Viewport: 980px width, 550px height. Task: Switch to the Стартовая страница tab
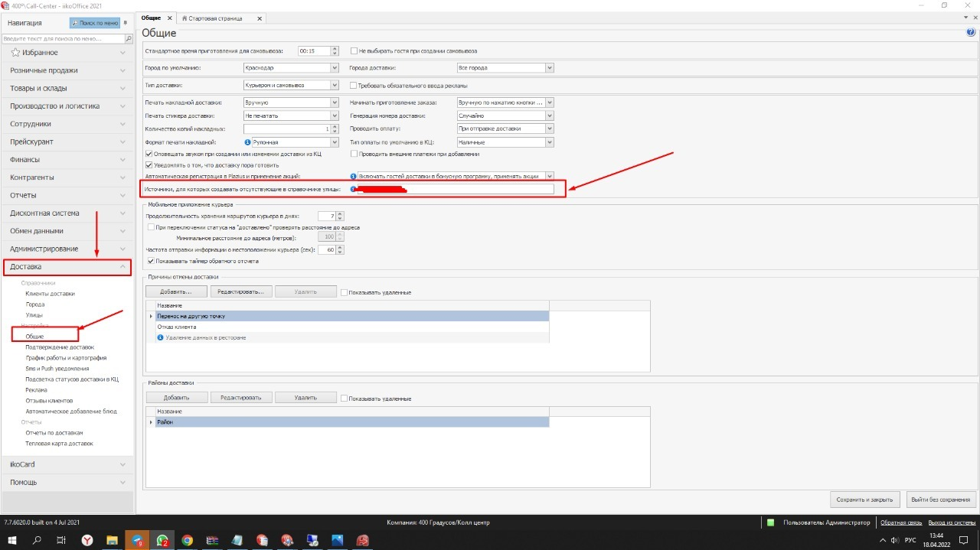click(x=216, y=18)
